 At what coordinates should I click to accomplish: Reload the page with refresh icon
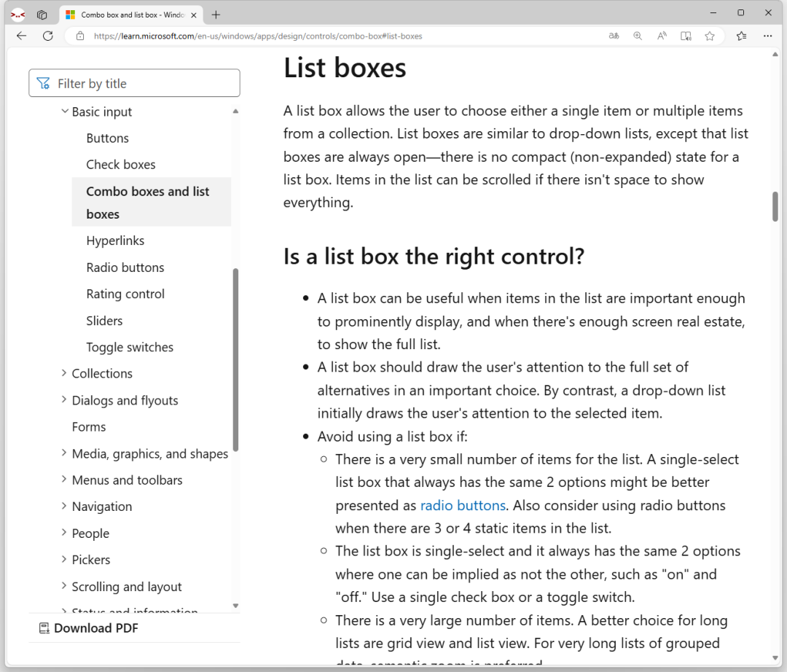(47, 36)
